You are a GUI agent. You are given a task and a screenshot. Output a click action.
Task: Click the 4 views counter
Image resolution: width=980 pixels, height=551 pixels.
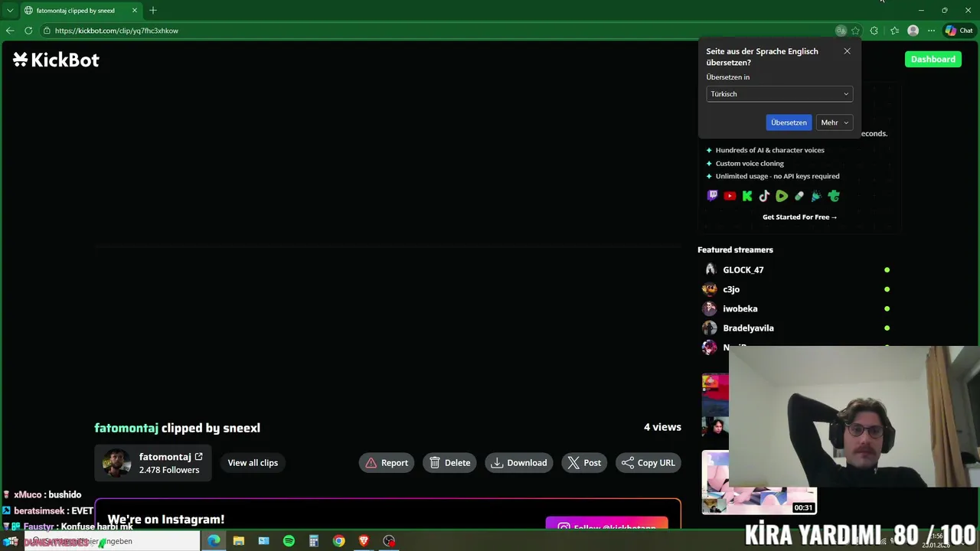pos(662,427)
